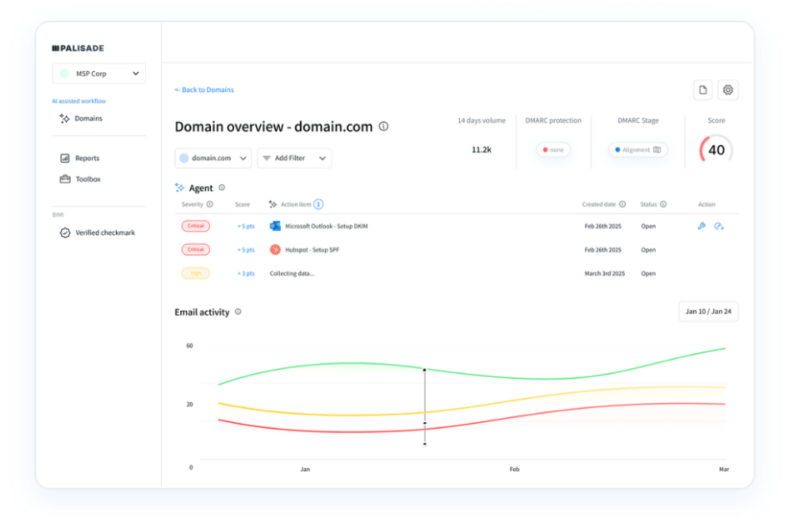Click the Alignment DMARC Stage badge
The image size is (812, 518).
tap(638, 150)
